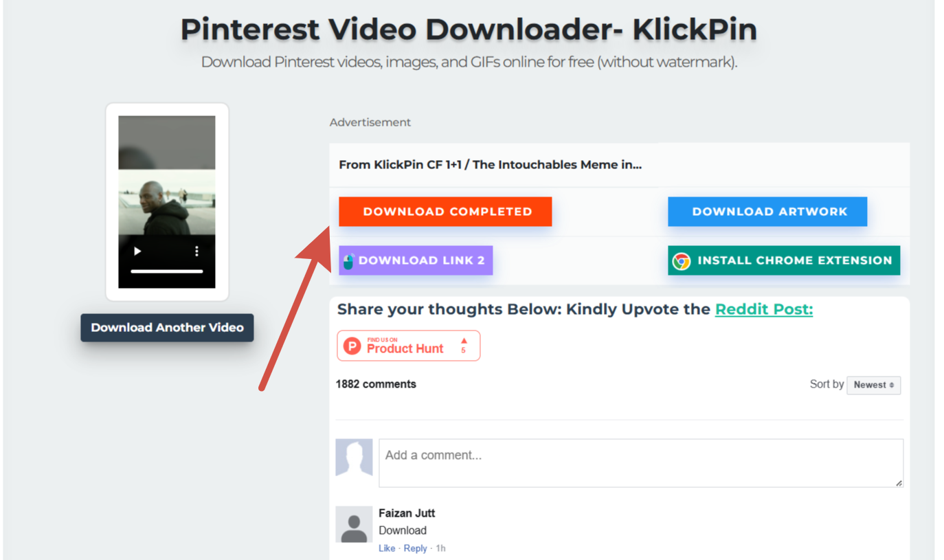Click Faizan Jutt's profile picture
Image resolution: width=944 pixels, height=560 pixels.
[x=354, y=525]
